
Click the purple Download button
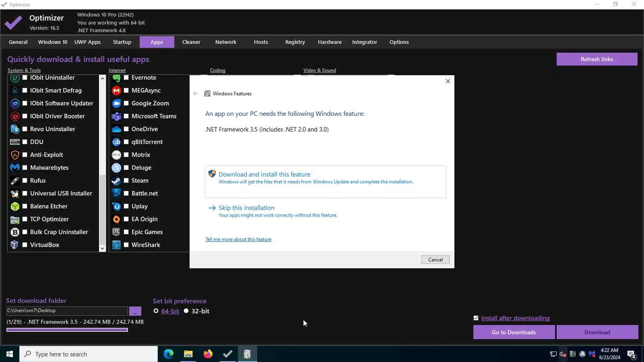click(597, 332)
